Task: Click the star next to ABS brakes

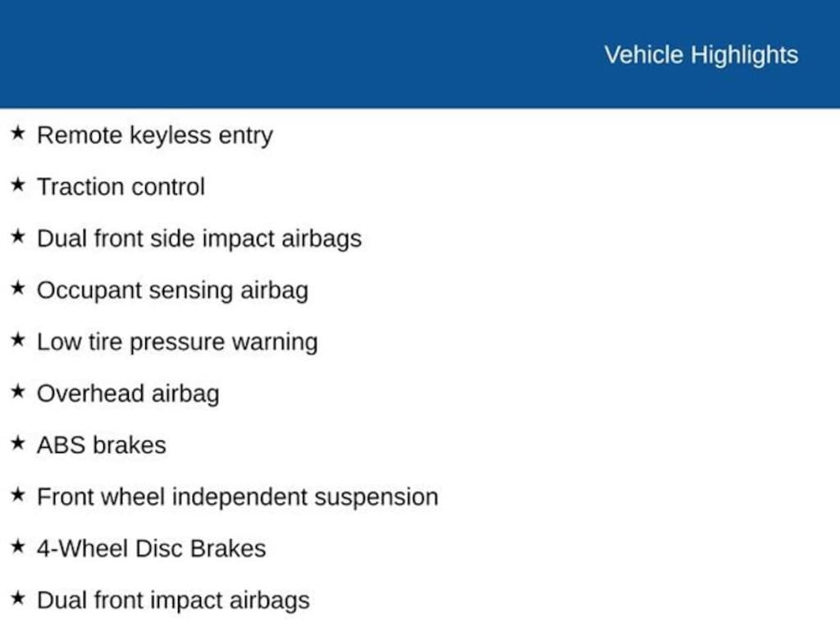Action: coord(18,443)
